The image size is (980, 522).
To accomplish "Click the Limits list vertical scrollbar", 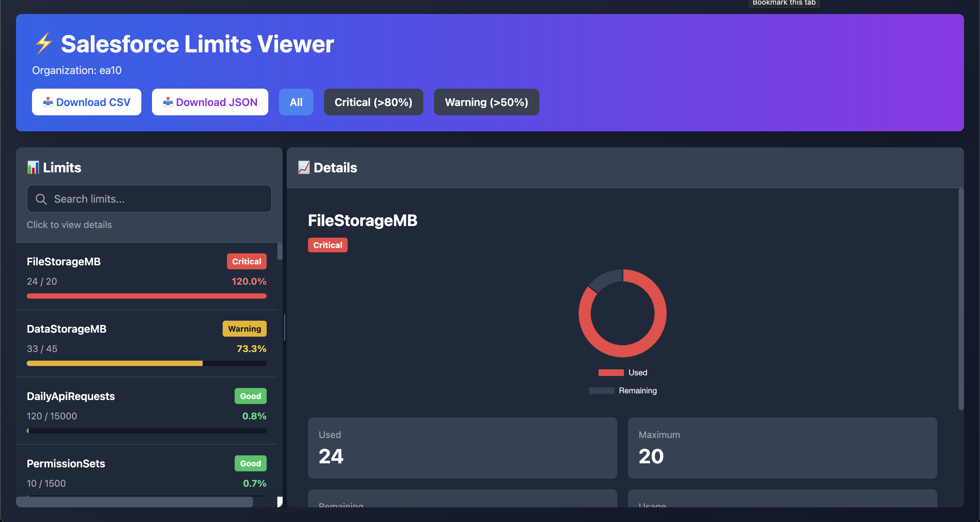I will click(x=280, y=252).
